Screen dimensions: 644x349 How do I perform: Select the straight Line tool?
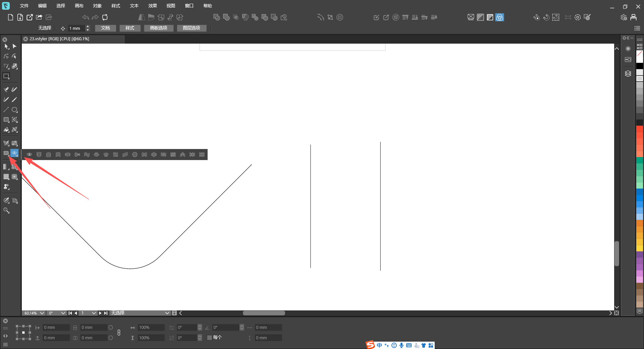click(x=6, y=110)
